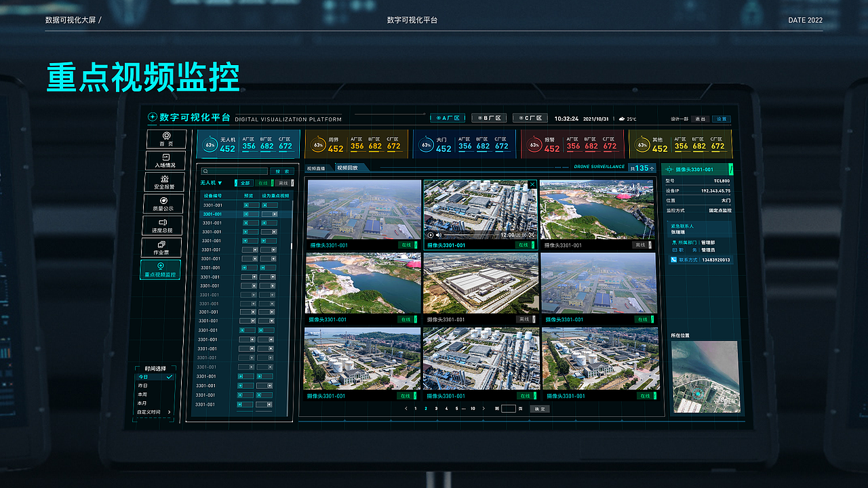
Task: Open the 设置 settings button
Action: click(722, 119)
